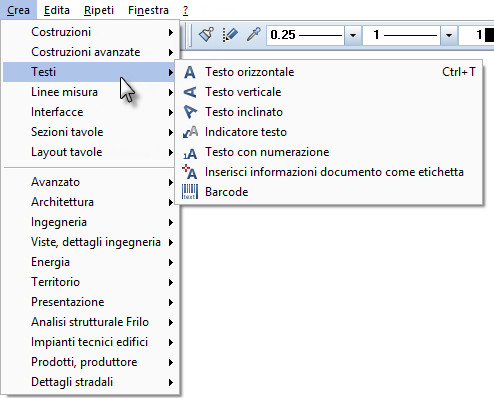This screenshot has width=494, height=398.
Task: Click the Barcode icon
Action: [x=190, y=192]
